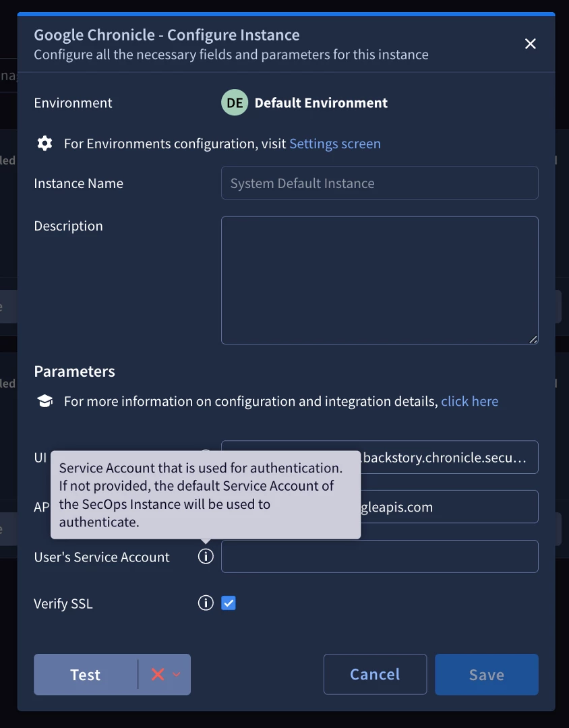The height and width of the screenshot is (728, 569).
Task: Click the DE environment avatar
Action: click(235, 102)
